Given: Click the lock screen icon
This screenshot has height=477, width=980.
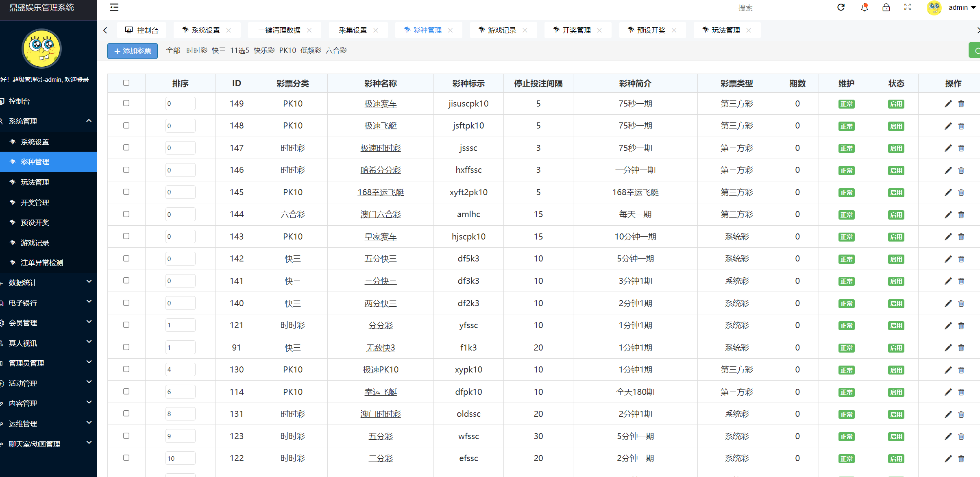Looking at the screenshot, I should click(886, 7).
